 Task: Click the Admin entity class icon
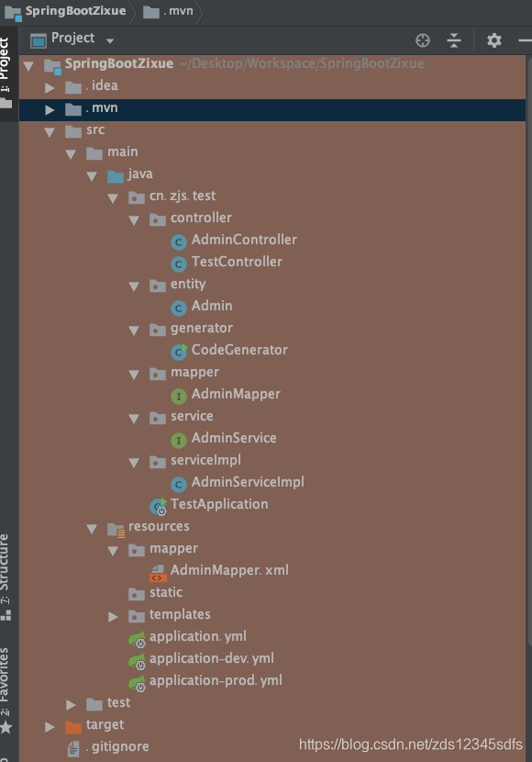[179, 308]
